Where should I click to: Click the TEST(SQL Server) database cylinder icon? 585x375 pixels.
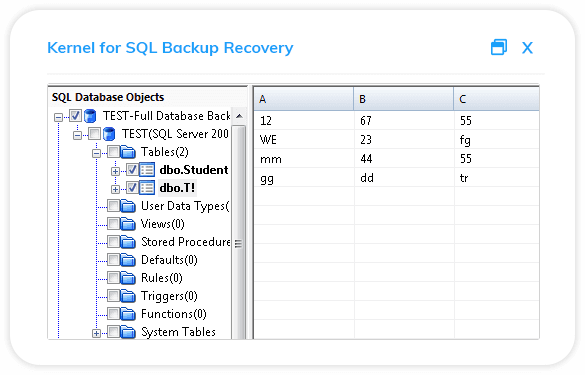(109, 134)
